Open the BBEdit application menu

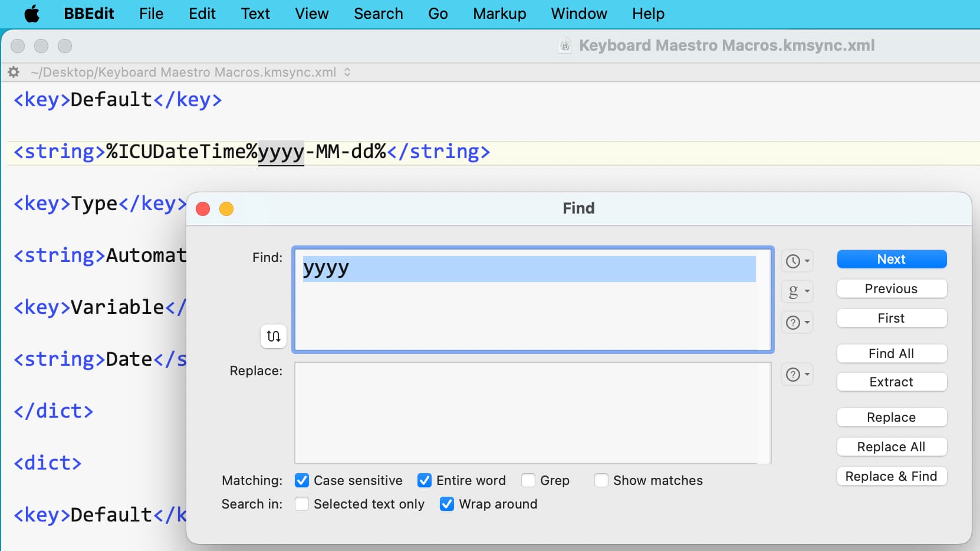coord(88,14)
